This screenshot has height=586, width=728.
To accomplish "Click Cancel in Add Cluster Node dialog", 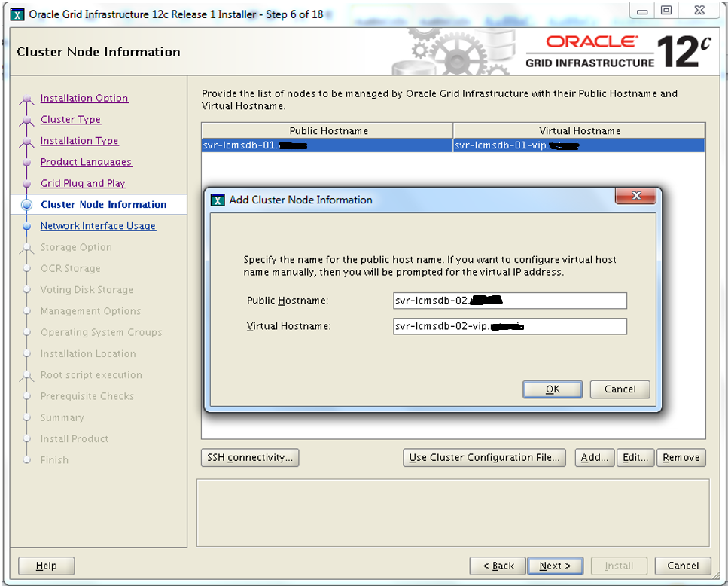I will coord(620,389).
